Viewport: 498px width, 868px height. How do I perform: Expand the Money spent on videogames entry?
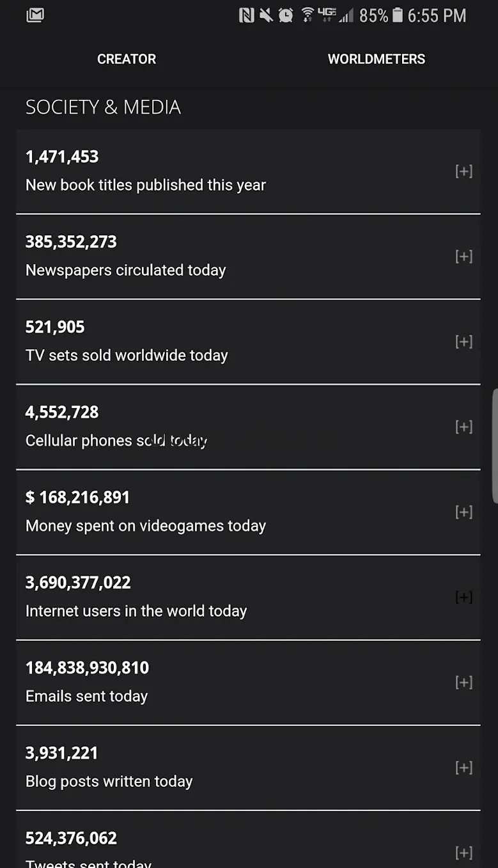pyautogui.click(x=463, y=512)
